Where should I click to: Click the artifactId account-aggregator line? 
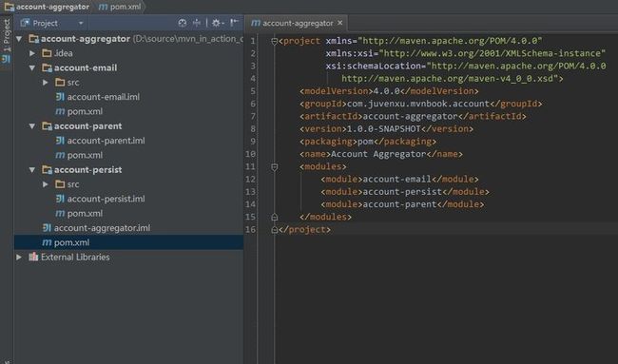pos(413,117)
